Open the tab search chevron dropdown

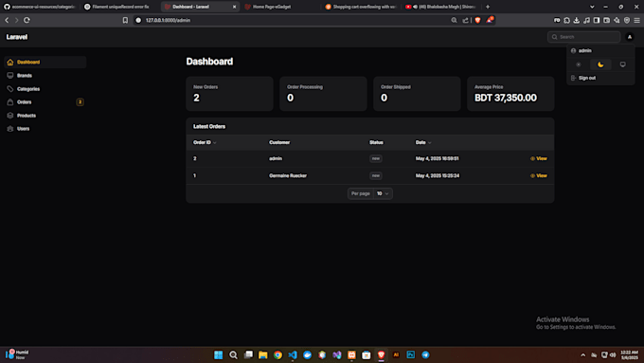click(592, 7)
